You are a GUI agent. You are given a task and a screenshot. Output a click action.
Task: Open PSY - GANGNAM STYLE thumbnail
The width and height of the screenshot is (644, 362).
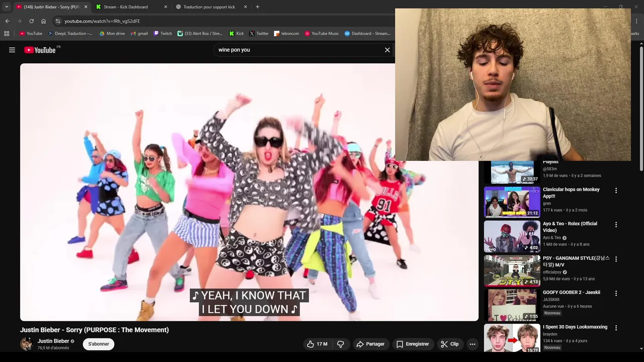pyautogui.click(x=512, y=270)
